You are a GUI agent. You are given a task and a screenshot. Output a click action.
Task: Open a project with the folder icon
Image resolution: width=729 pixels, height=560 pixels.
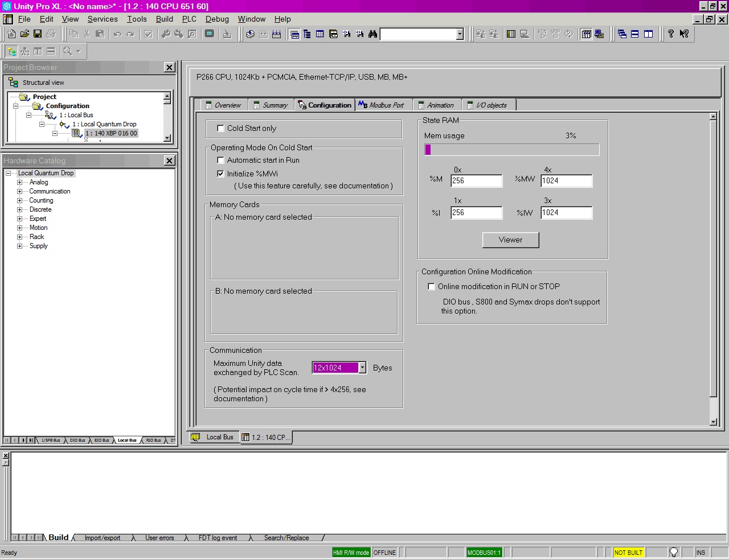pos(24,34)
